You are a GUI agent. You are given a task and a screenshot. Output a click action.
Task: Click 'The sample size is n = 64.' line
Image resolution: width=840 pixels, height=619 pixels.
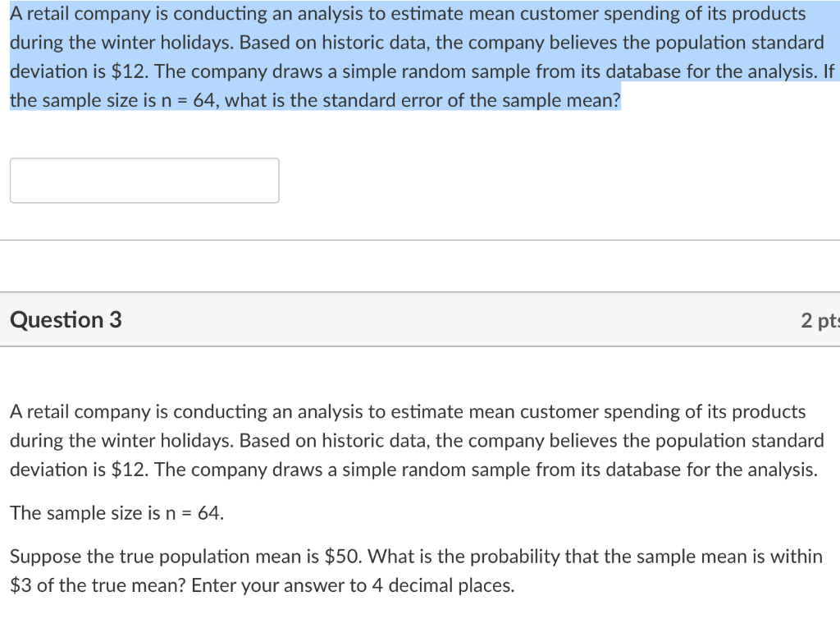(x=116, y=513)
